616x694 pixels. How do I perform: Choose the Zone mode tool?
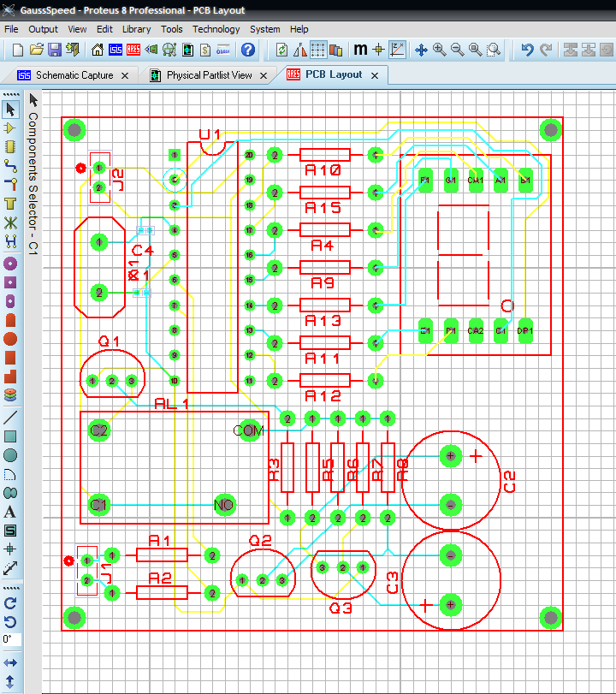[11, 204]
